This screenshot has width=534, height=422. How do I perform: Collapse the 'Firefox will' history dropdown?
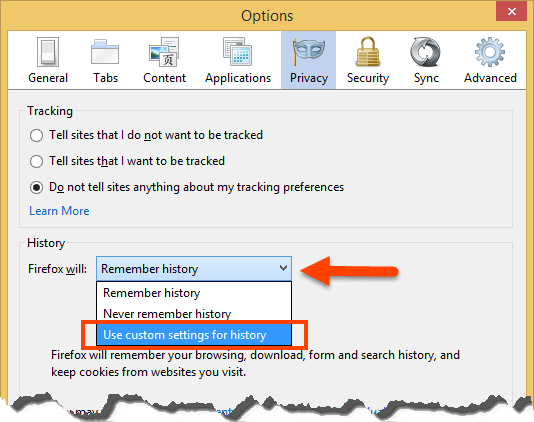194,269
